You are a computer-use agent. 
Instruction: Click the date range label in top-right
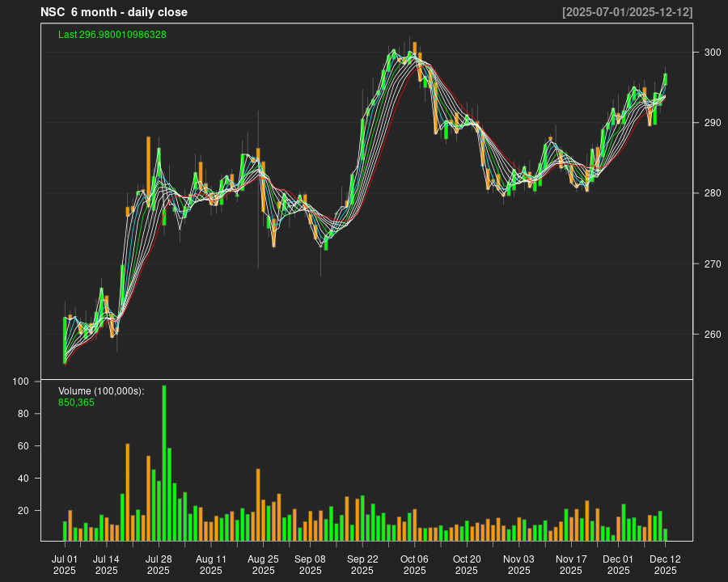[627, 12]
